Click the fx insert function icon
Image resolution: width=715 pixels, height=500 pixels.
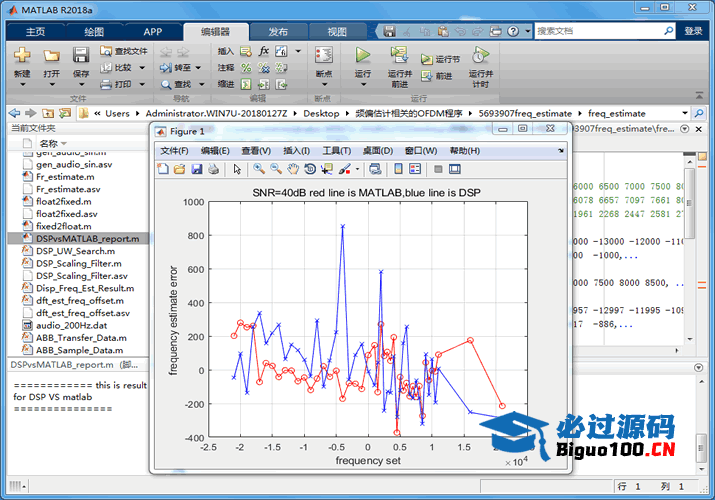[x=264, y=51]
